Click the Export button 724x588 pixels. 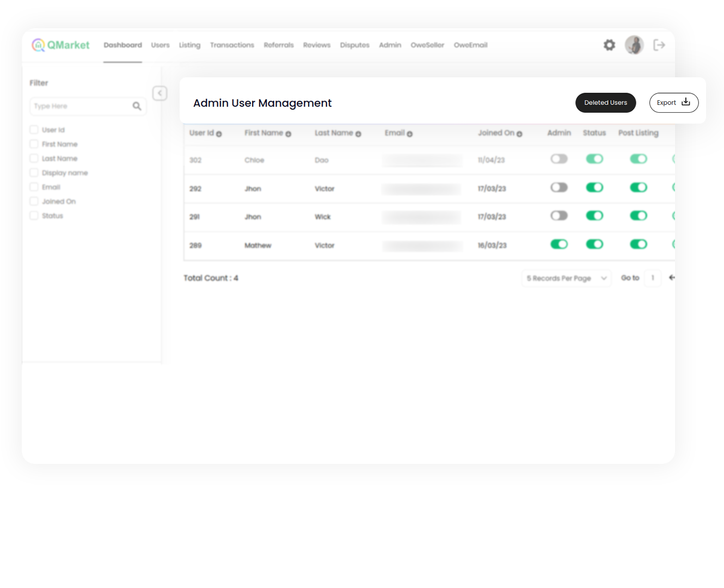(x=673, y=103)
